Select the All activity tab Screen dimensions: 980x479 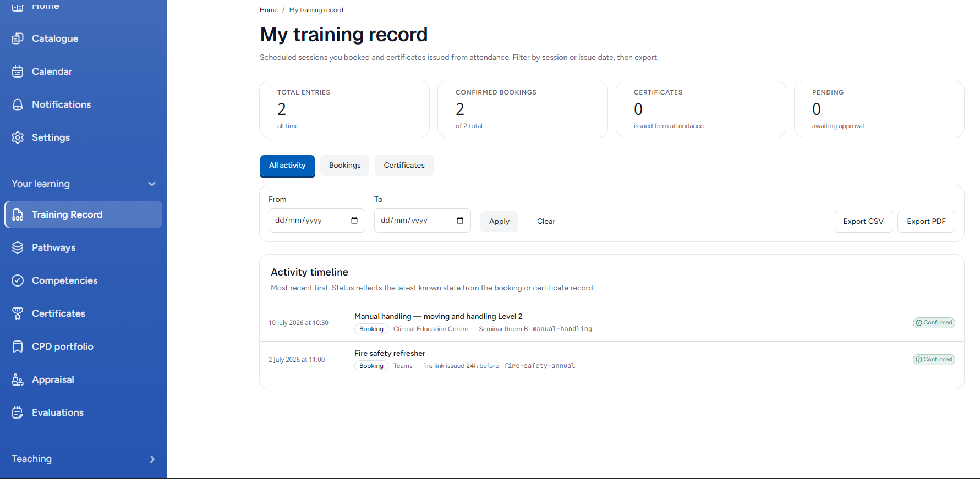pos(287,166)
